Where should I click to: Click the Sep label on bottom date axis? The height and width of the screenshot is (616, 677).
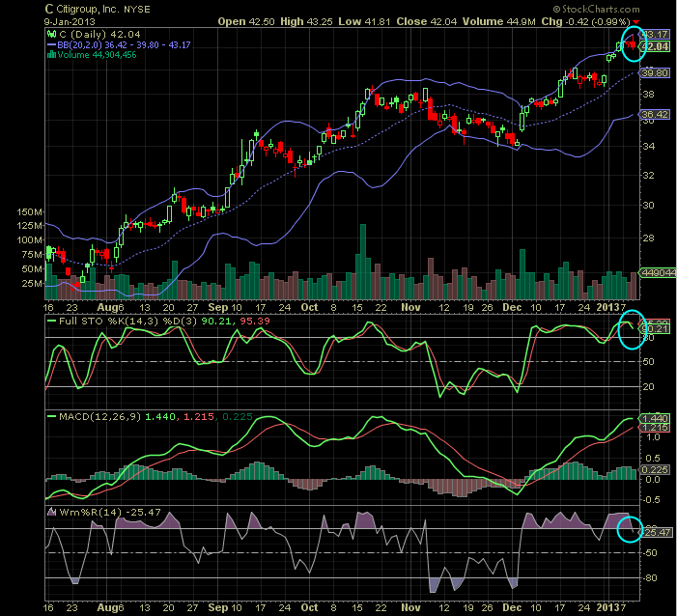coord(217,608)
